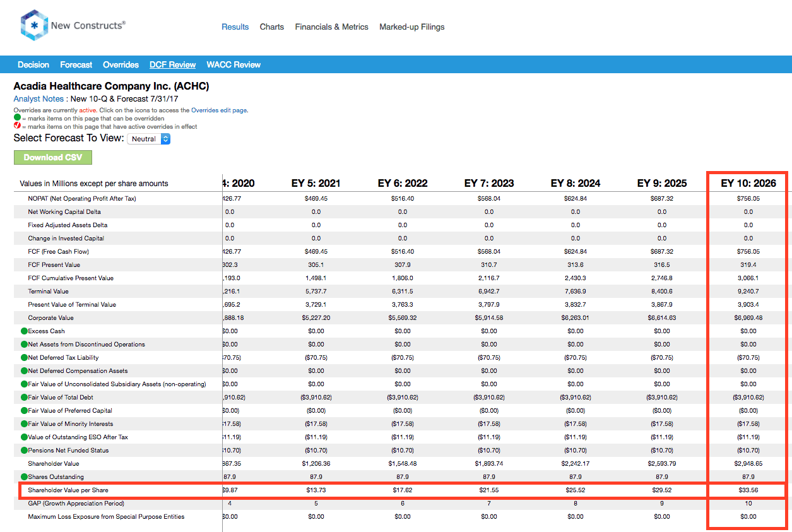
Task: Click the Corporate Value row label
Action: (x=50, y=318)
